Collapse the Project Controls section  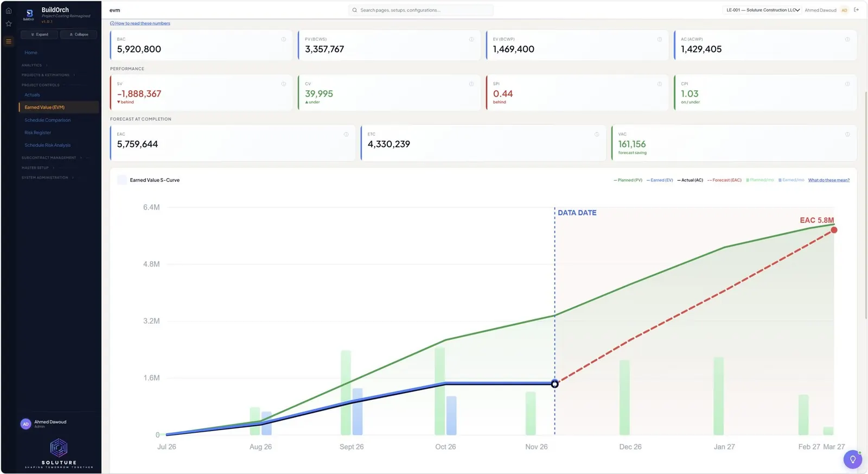43,85
